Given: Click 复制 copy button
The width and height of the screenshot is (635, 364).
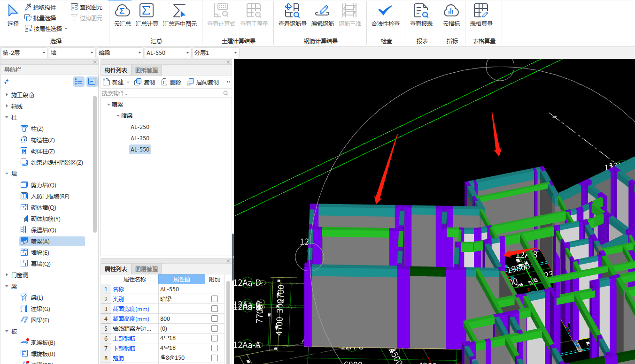Looking at the screenshot, I should 145,82.
